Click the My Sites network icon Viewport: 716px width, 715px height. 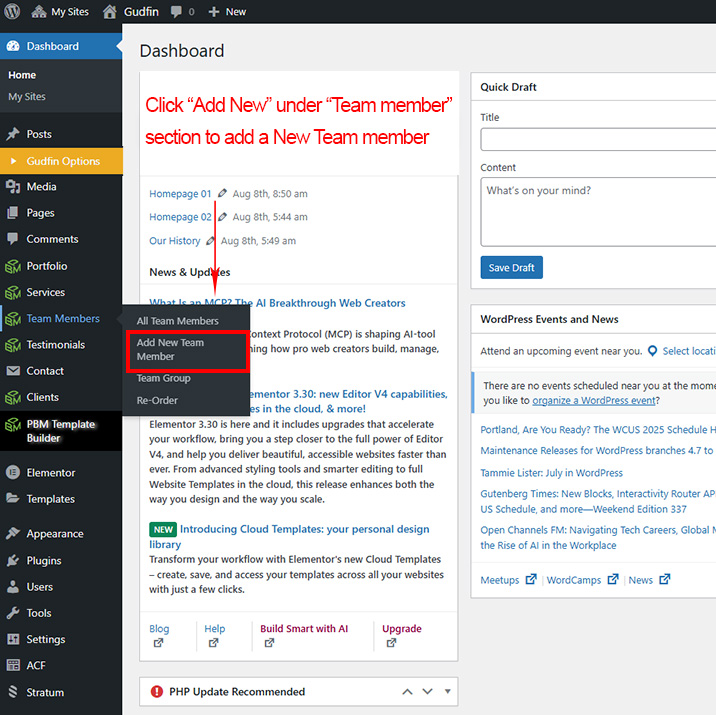click(39, 12)
